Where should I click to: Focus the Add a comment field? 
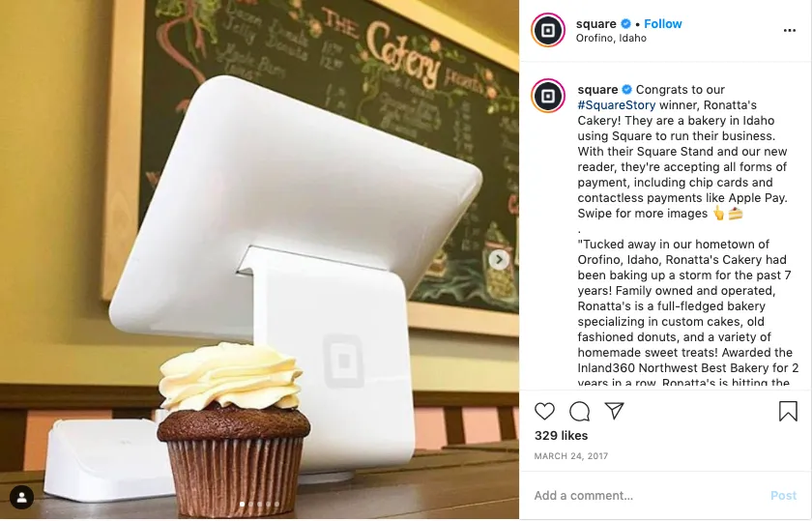pos(648,496)
